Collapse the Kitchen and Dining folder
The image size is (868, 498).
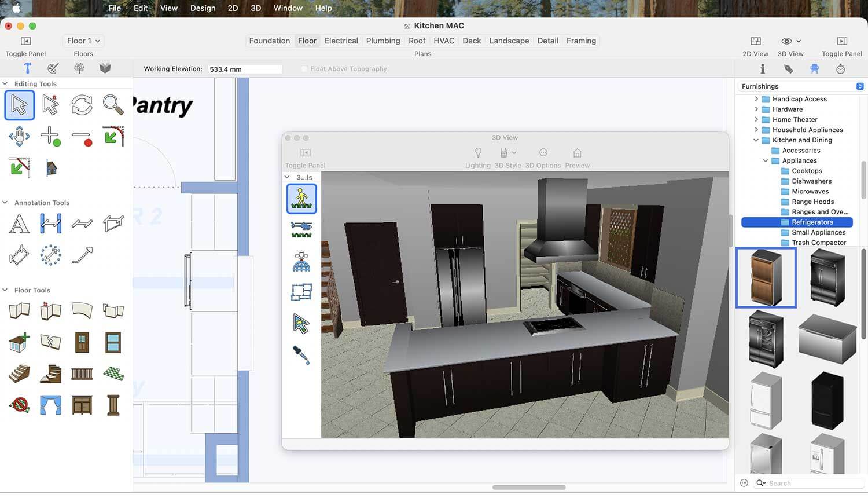coord(756,140)
